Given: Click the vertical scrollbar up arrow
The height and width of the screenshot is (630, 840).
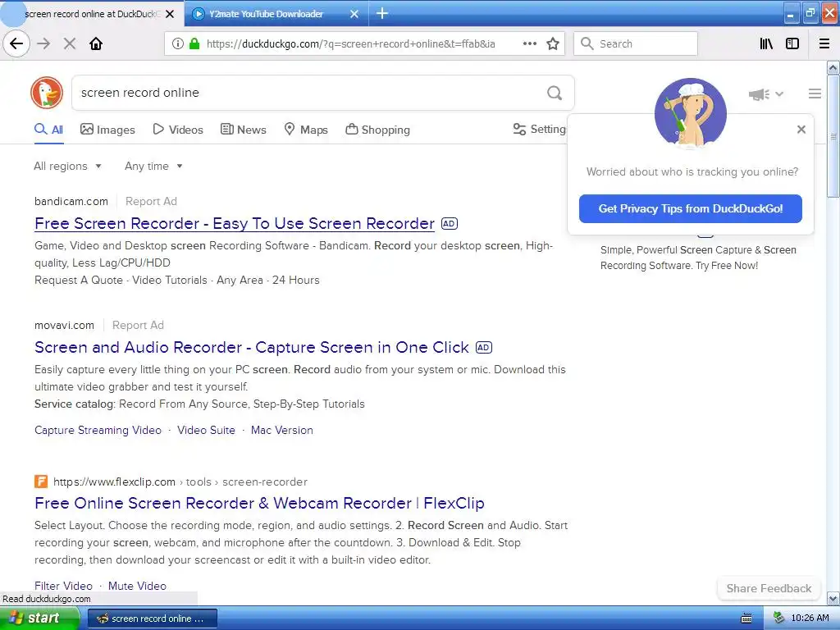Looking at the screenshot, I should [833, 67].
